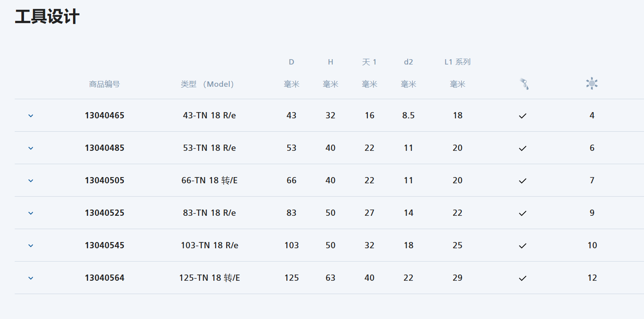Select article number 13040505
This screenshot has height=319, width=644.
point(105,180)
